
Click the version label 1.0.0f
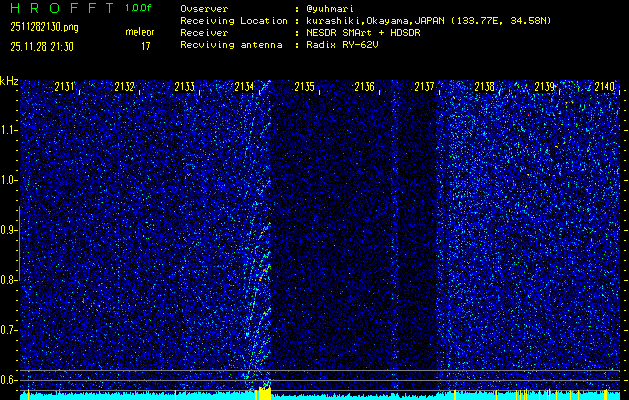tap(140, 8)
